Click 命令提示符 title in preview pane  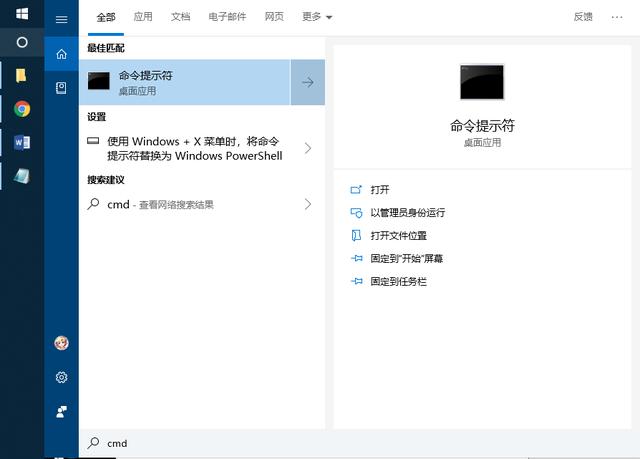click(x=482, y=126)
